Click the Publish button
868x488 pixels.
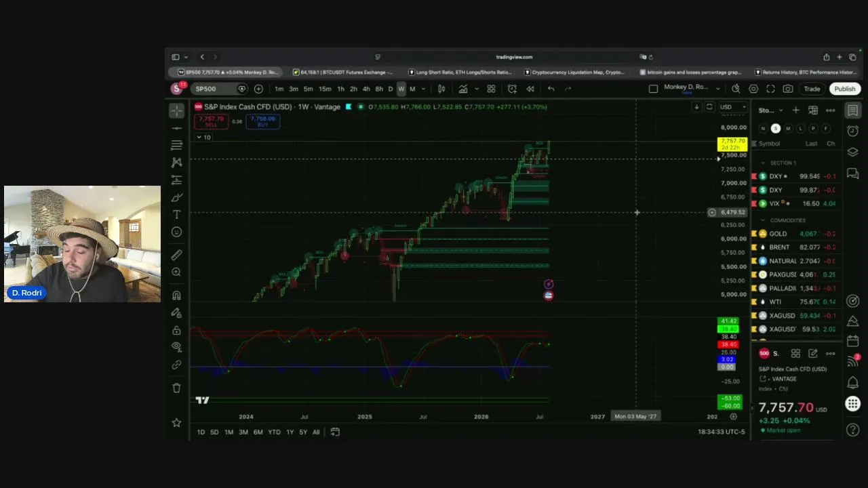click(x=844, y=89)
